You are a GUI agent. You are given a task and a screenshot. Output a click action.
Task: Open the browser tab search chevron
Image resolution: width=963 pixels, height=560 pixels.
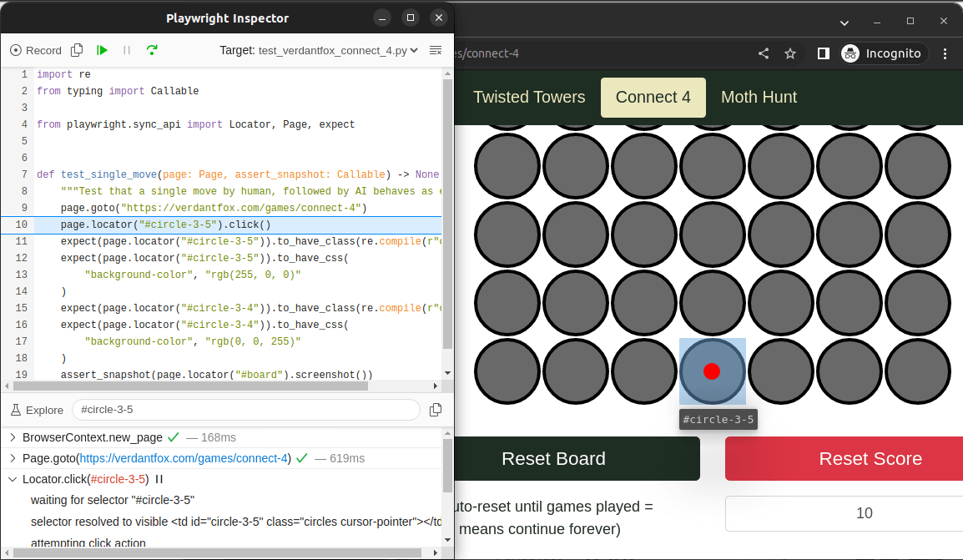pos(845,23)
